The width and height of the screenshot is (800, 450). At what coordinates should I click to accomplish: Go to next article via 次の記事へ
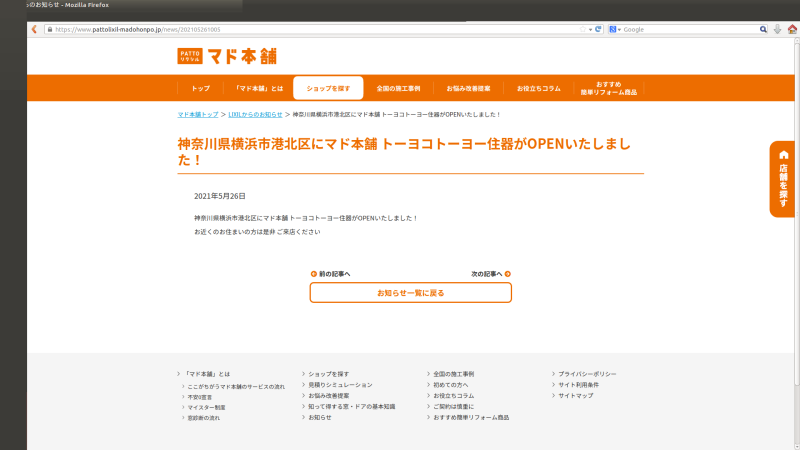coord(491,274)
